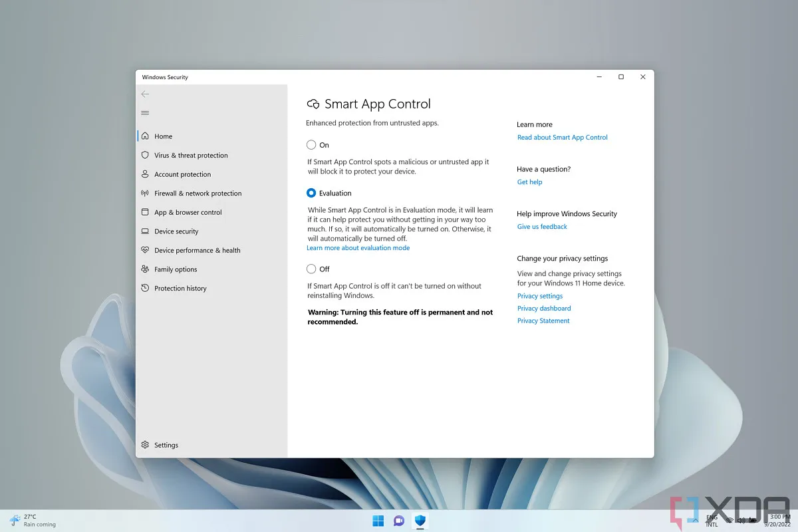Click the Protection history clock icon

(146, 288)
